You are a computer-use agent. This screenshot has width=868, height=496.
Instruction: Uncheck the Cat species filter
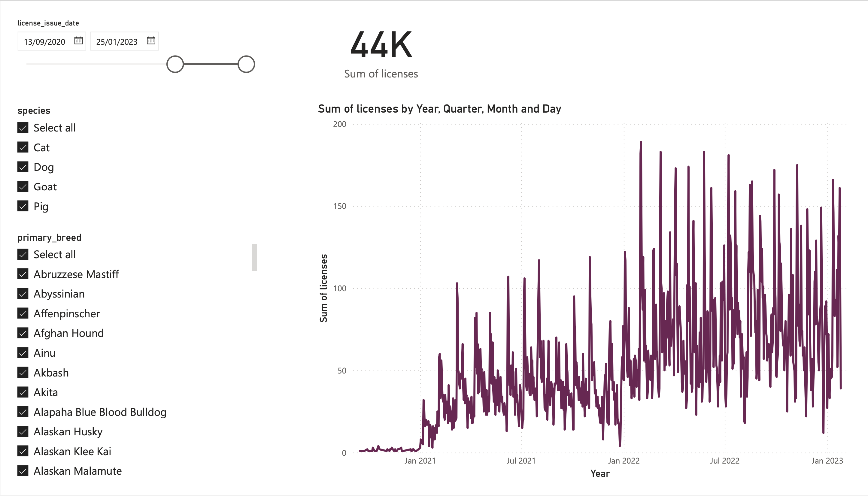pyautogui.click(x=23, y=147)
